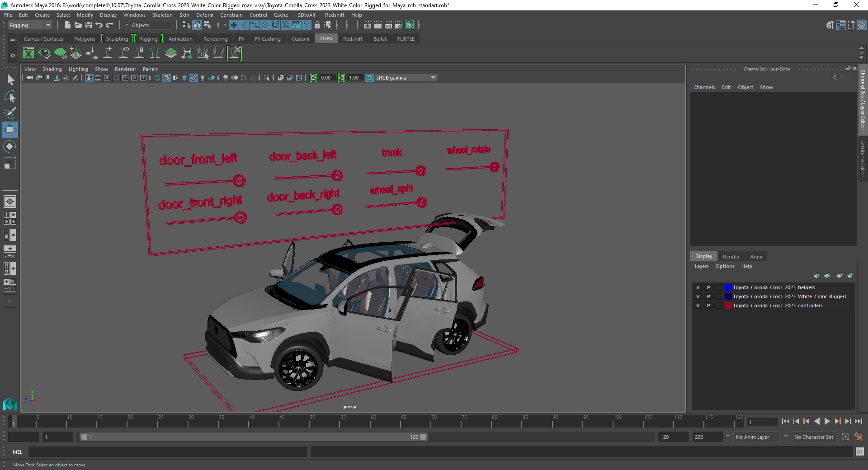Viewport: 868px width, 470px height.
Task: Toggle the viewport textured display button
Action: tap(193, 78)
